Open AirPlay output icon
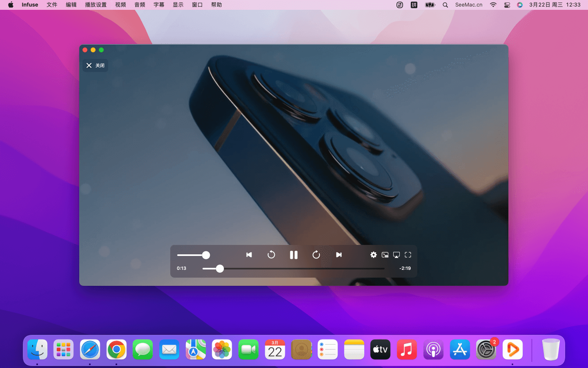This screenshot has height=368, width=588. (x=396, y=255)
